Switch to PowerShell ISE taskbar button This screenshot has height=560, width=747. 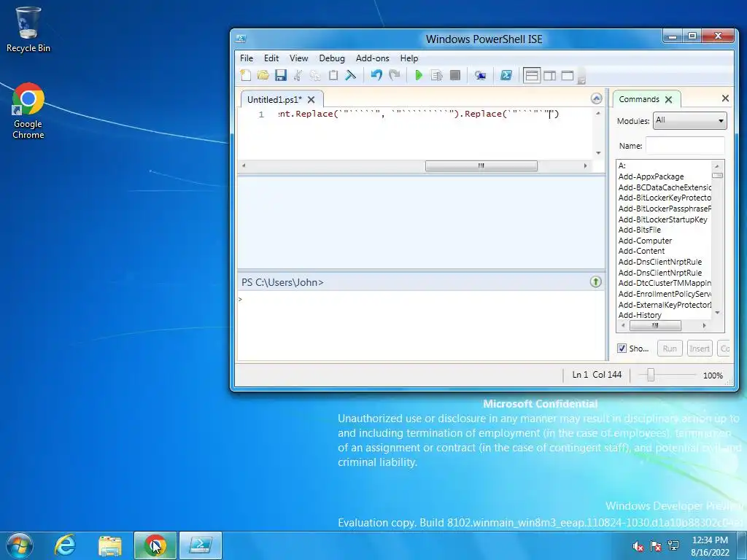coord(201,545)
